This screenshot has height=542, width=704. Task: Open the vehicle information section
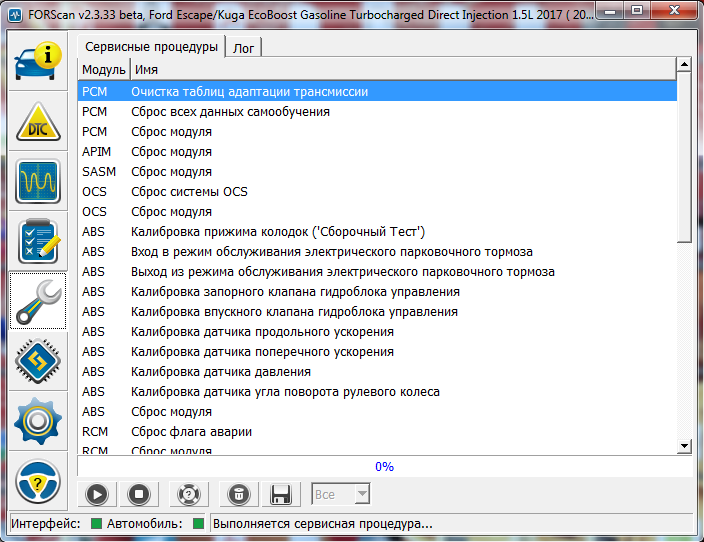[x=38, y=61]
